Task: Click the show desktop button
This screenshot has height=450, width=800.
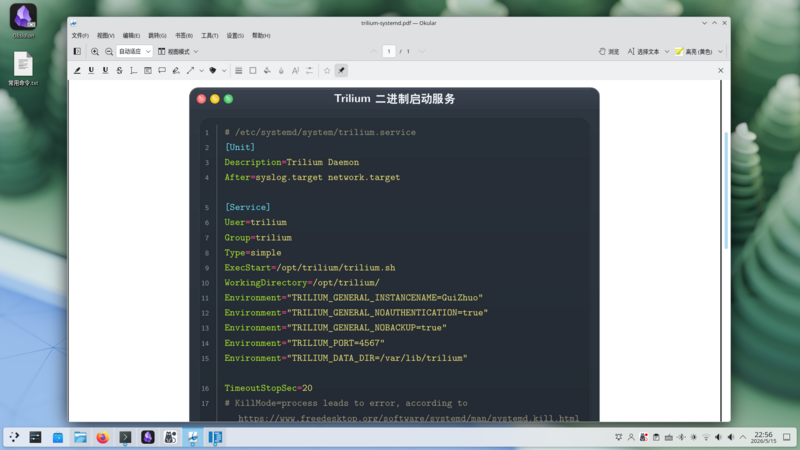Action: (787, 437)
